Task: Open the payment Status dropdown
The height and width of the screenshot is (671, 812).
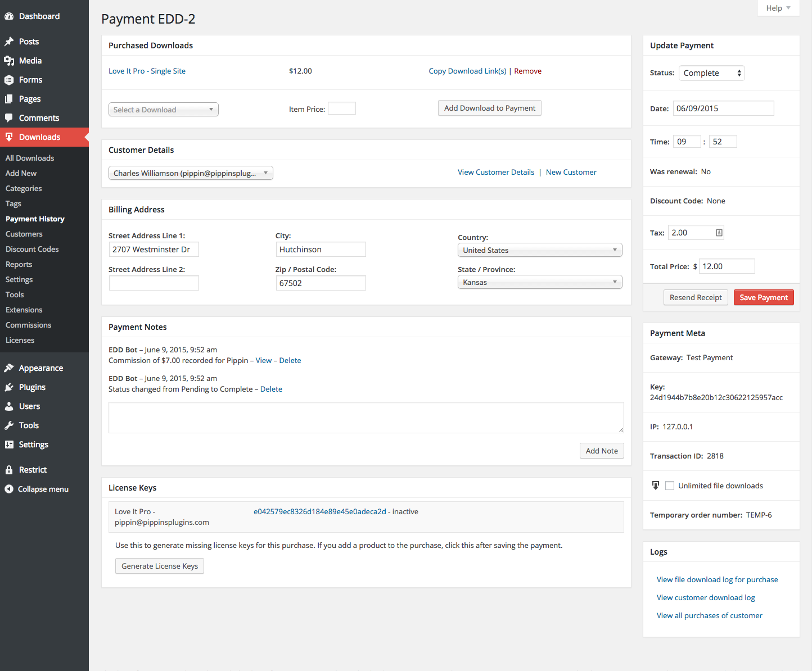Action: tap(711, 73)
